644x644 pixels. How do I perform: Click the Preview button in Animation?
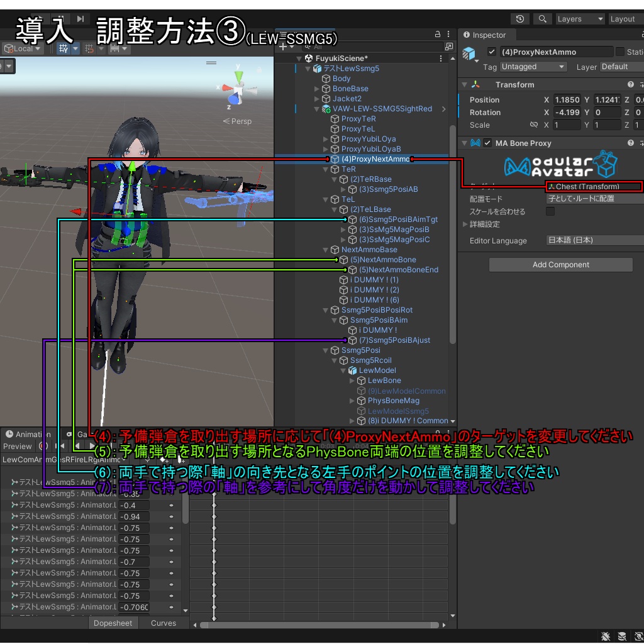click(x=17, y=447)
